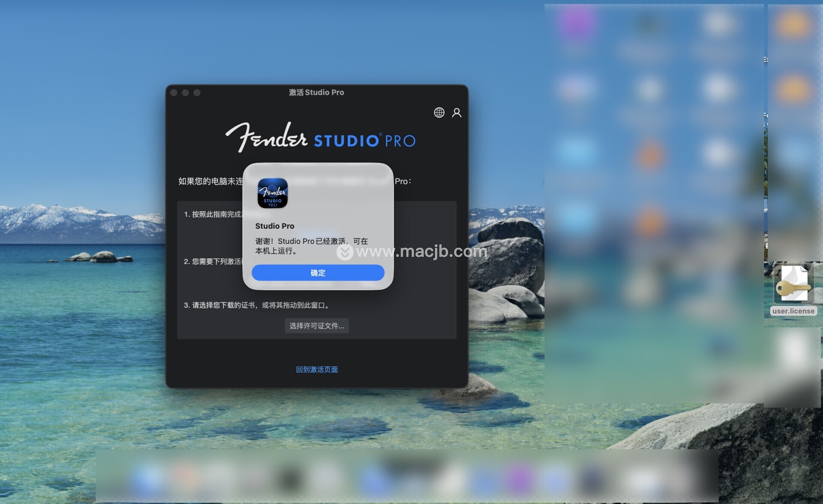Open the user account icon
This screenshot has width=823, height=504.
click(x=457, y=113)
